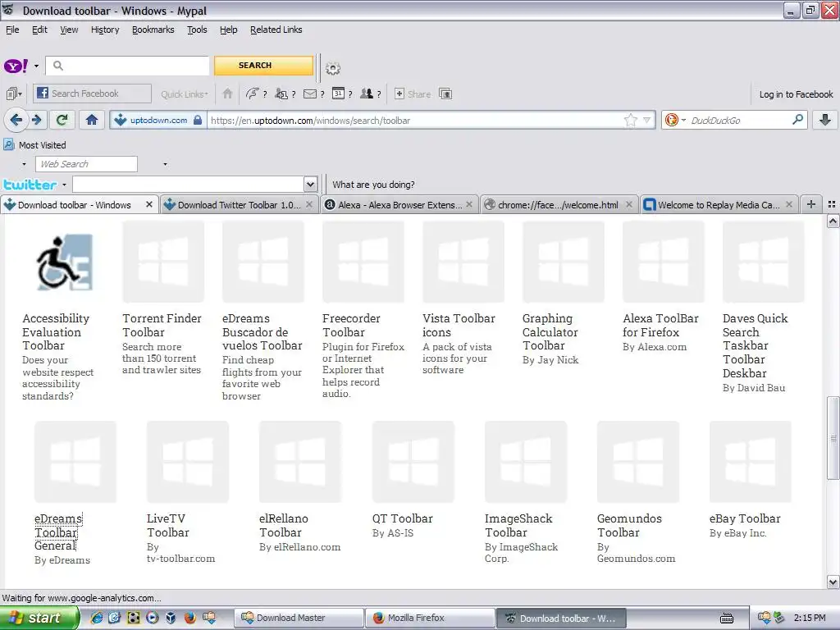Bookmark this page with star icon

(631, 120)
